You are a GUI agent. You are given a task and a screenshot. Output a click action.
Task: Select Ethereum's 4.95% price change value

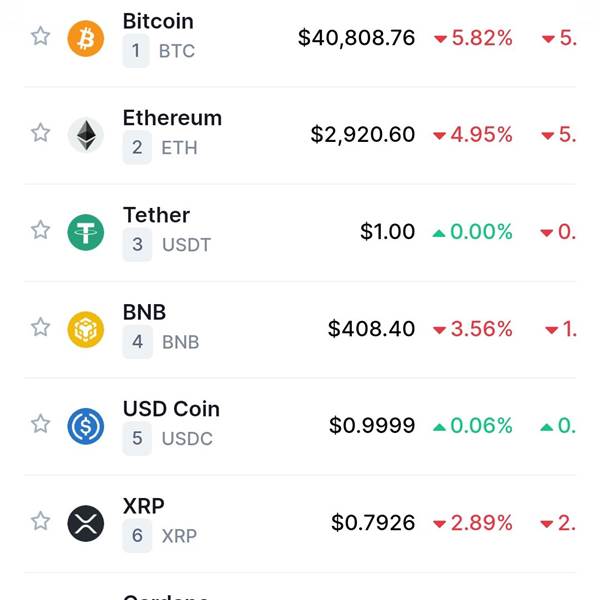481,135
